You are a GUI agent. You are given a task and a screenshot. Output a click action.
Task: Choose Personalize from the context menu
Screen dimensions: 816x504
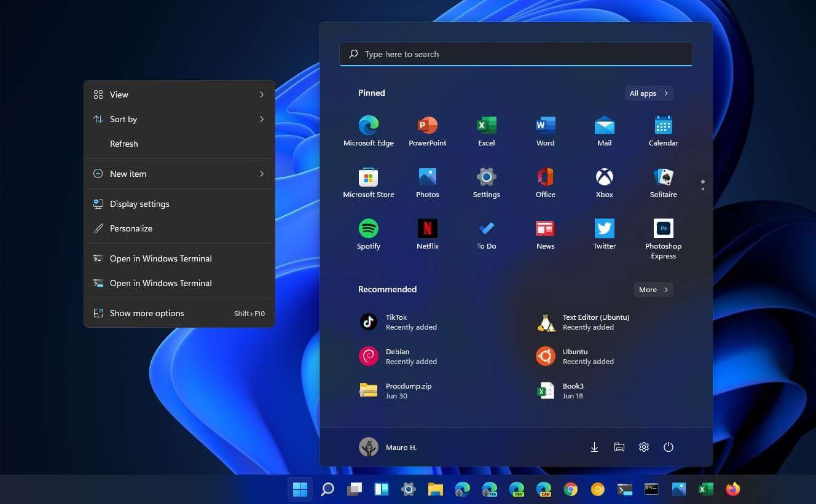pos(131,228)
